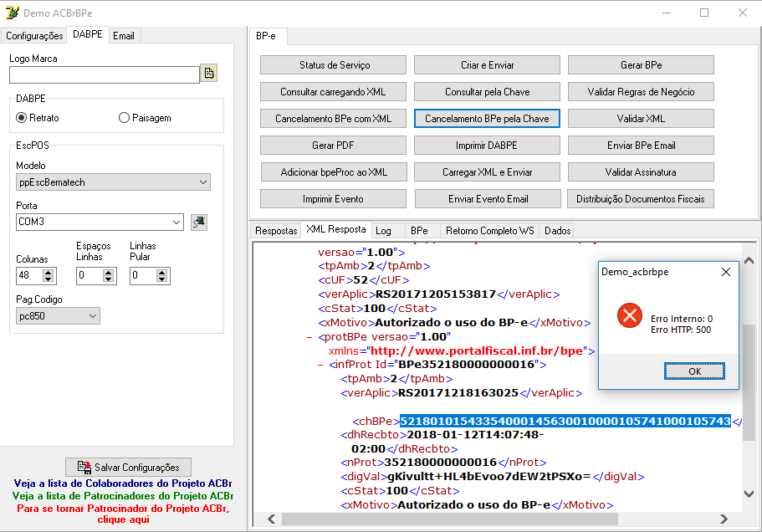Open the Retorno Completo WS tab
The height and width of the screenshot is (532, 762).
(490, 231)
